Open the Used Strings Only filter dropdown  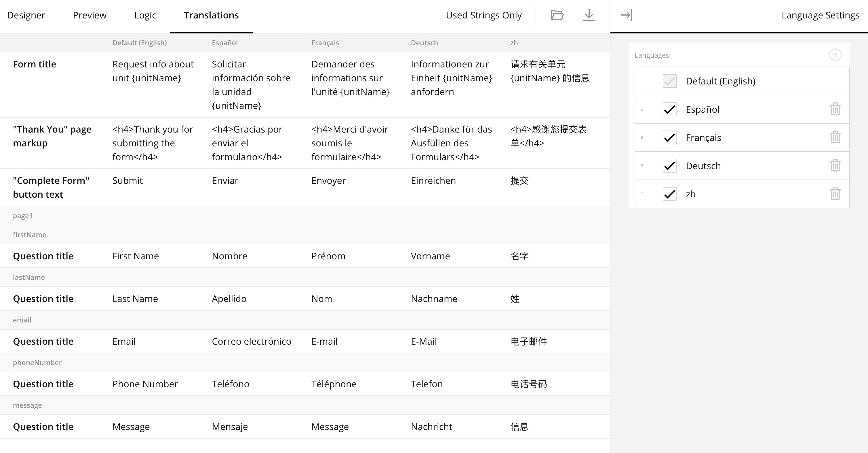click(484, 15)
